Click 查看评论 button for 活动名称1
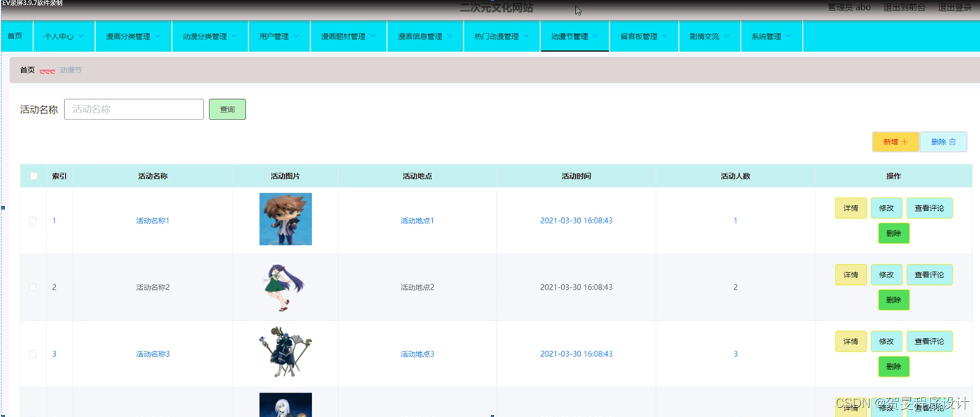 pos(929,208)
